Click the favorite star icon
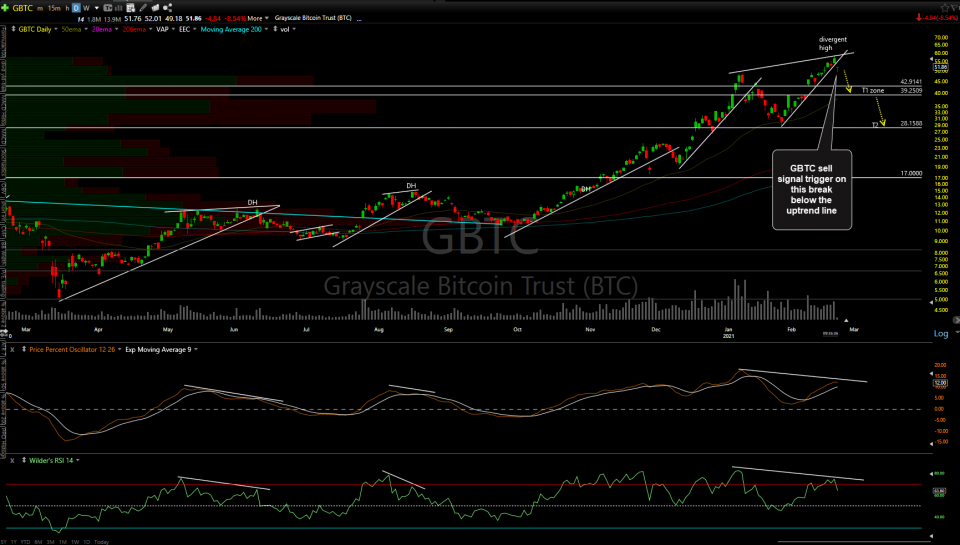 pos(945,8)
